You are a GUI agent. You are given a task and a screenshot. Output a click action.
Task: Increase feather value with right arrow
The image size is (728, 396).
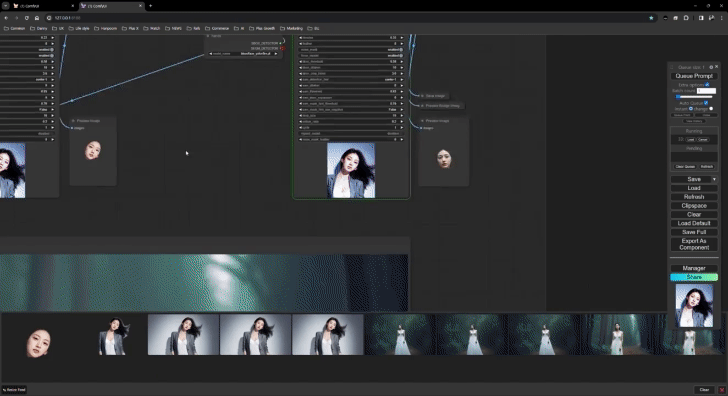point(402,44)
